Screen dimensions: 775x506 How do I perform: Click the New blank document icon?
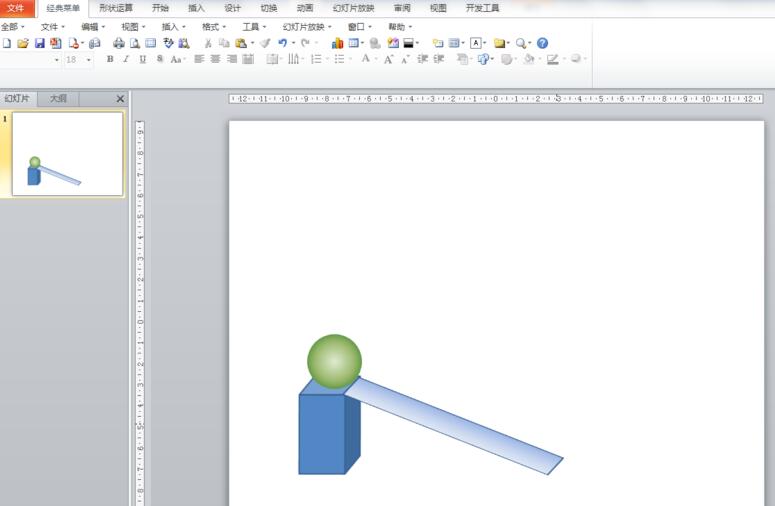[7, 44]
